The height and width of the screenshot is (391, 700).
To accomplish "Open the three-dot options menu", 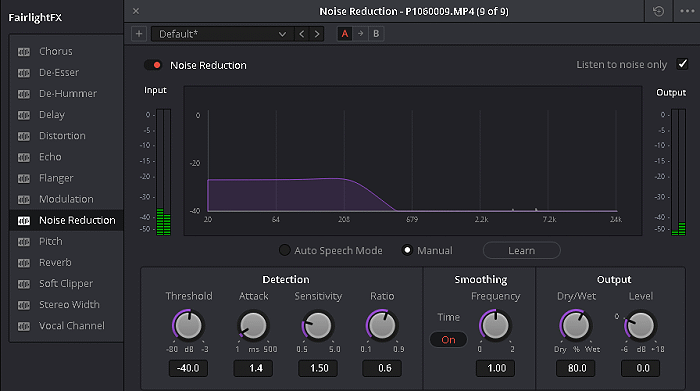I will coord(687,11).
